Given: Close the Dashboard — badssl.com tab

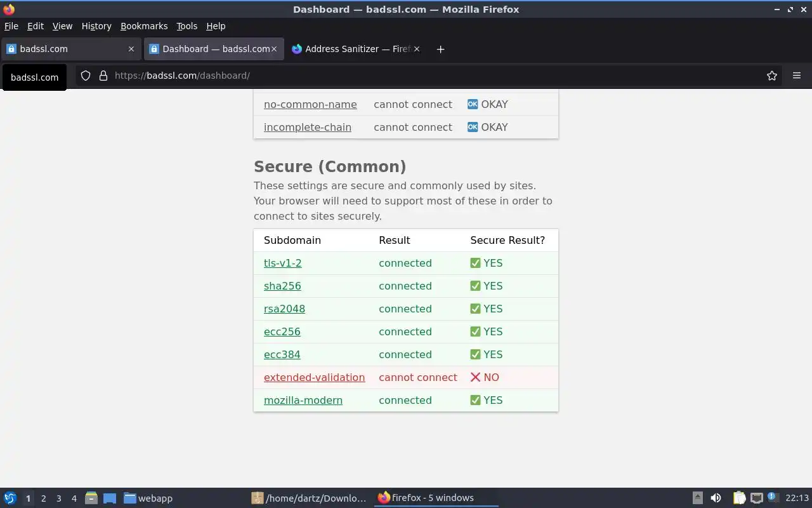Looking at the screenshot, I should [x=274, y=49].
